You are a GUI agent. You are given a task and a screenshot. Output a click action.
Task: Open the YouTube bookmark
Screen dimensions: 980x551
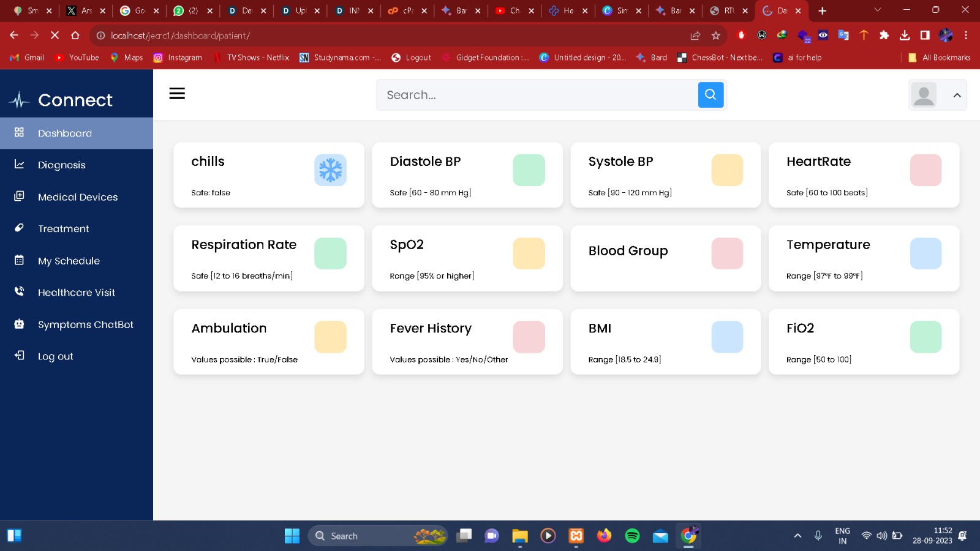coord(77,58)
